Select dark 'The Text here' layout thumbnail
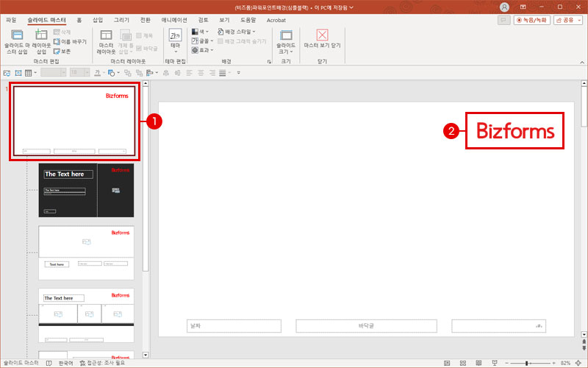The height and width of the screenshot is (368, 588). pyautogui.click(x=86, y=190)
